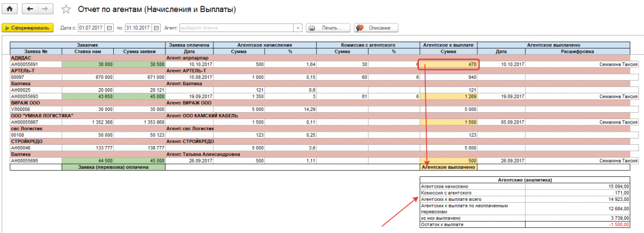This screenshot has width=644, height=233.
Task: Select 'Агент: Татьяна Александровна' cell
Action: click(x=203, y=154)
